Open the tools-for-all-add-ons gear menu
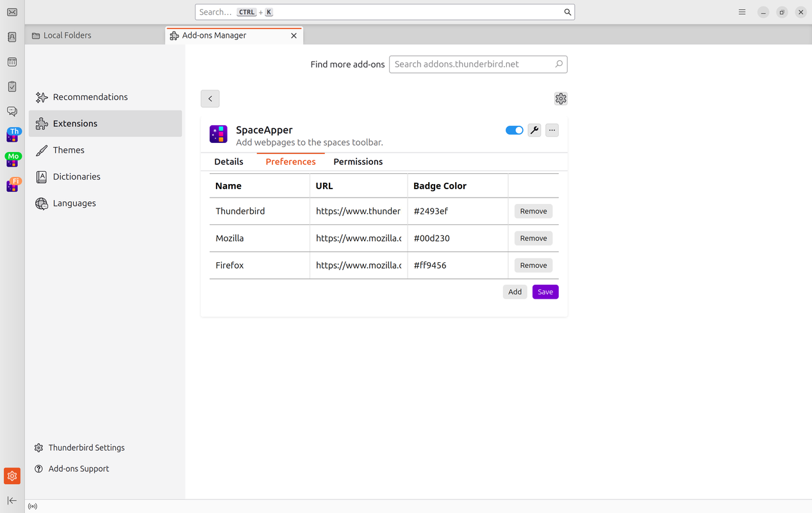 point(561,99)
